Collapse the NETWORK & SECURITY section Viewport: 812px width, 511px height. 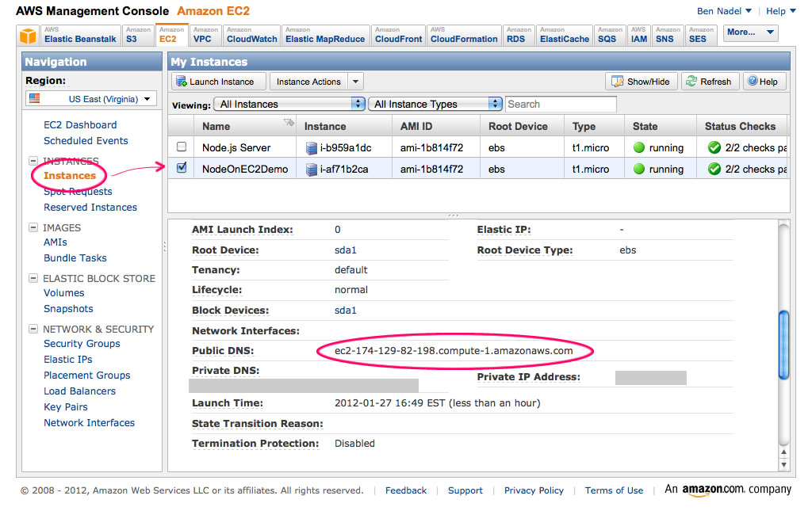pos(33,329)
